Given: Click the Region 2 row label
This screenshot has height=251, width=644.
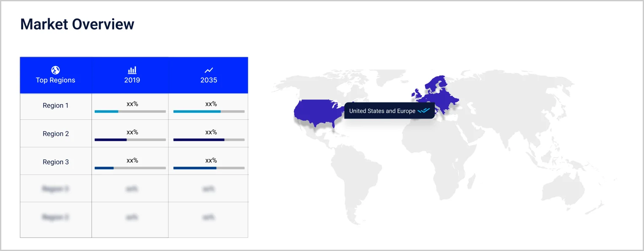Looking at the screenshot, I should coord(56,134).
